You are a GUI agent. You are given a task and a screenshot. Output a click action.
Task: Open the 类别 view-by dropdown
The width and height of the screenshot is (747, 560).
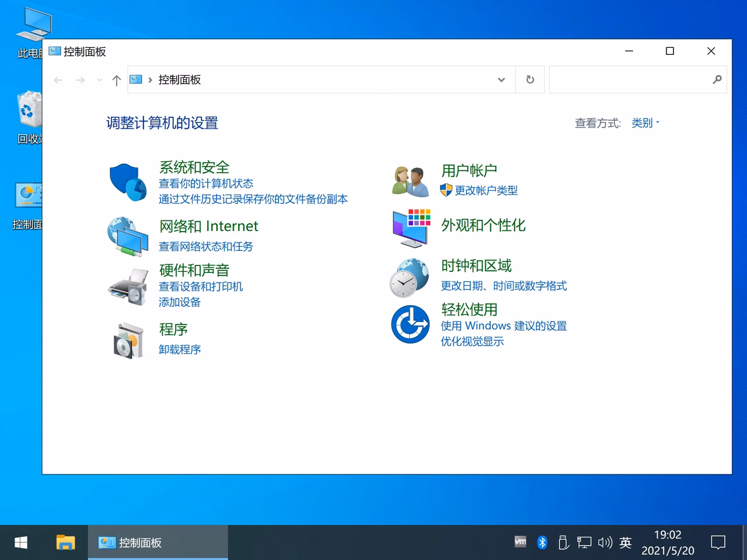[645, 123]
